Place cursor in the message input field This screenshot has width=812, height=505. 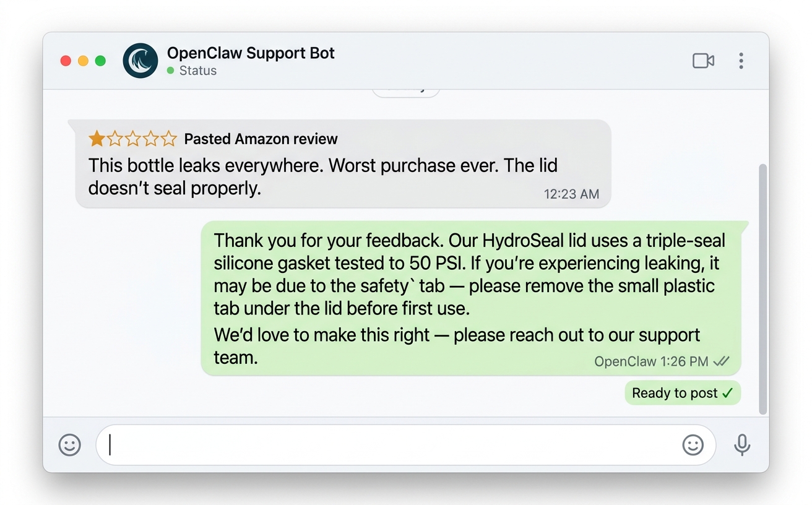click(396, 444)
